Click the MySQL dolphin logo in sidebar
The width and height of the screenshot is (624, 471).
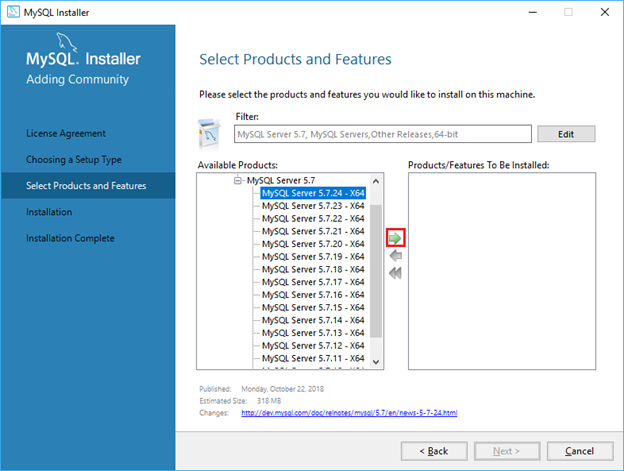66,42
